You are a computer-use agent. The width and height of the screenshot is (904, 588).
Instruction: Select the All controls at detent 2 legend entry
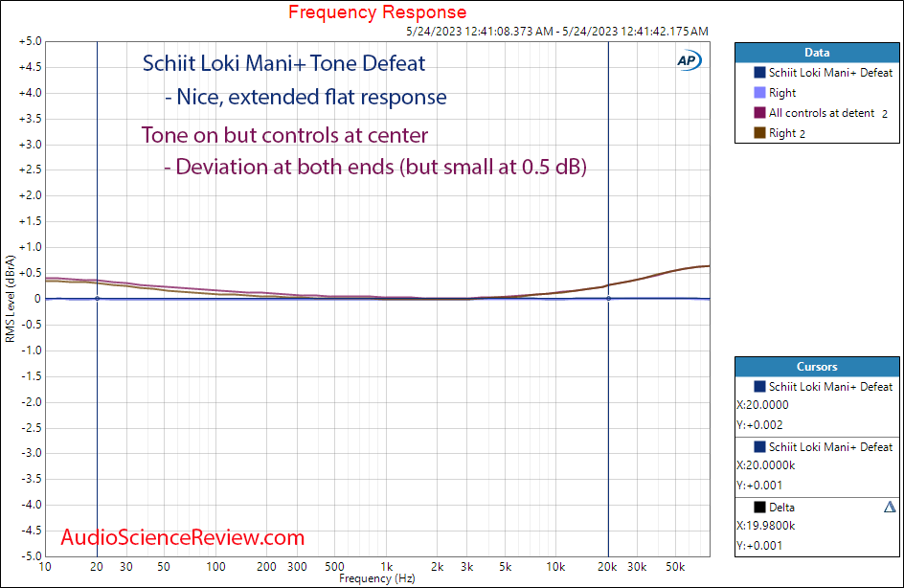(828, 113)
